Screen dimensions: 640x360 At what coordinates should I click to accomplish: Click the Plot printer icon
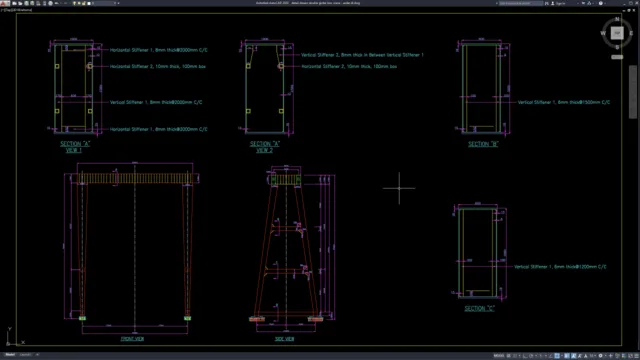[50, 3]
